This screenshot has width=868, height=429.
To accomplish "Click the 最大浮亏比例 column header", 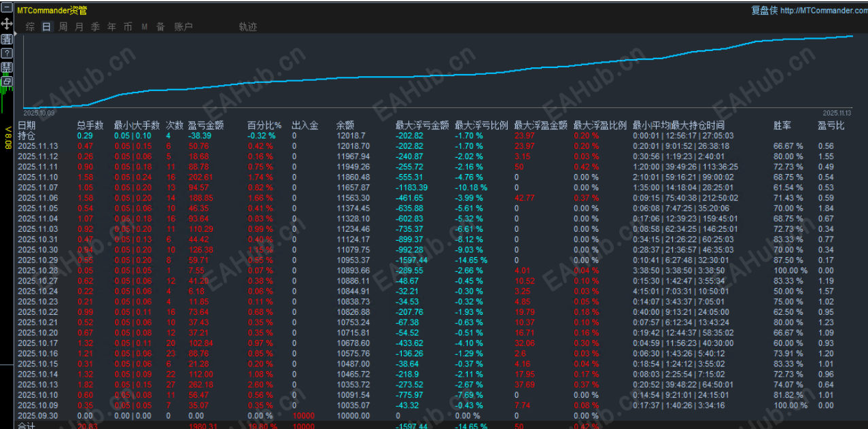I will (481, 125).
